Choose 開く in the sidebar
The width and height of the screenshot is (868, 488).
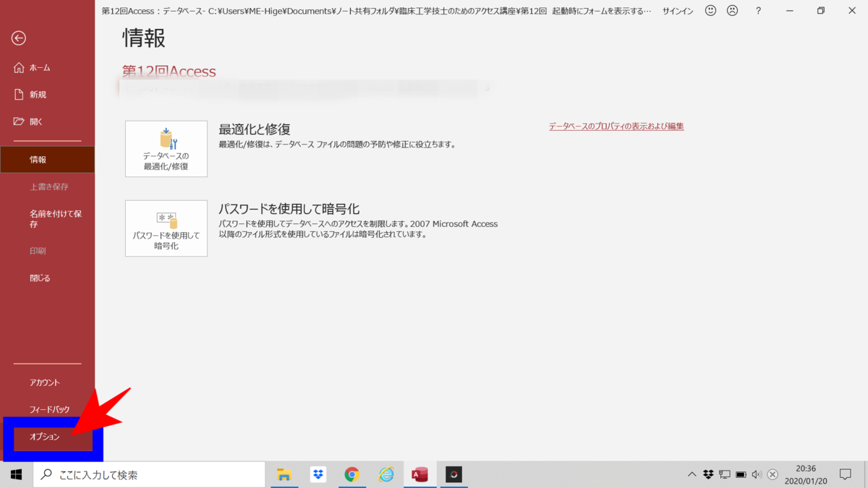47,121
